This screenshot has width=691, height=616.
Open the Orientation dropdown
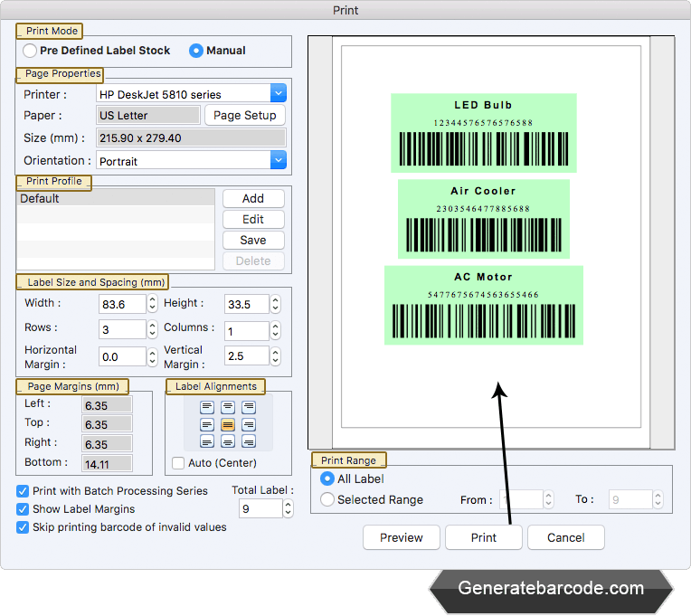[x=278, y=160]
